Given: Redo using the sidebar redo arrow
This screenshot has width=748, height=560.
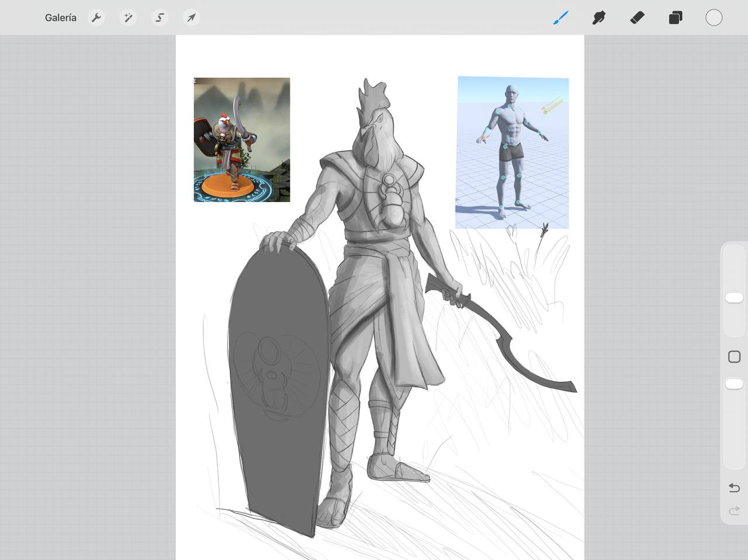Looking at the screenshot, I should point(734,512).
